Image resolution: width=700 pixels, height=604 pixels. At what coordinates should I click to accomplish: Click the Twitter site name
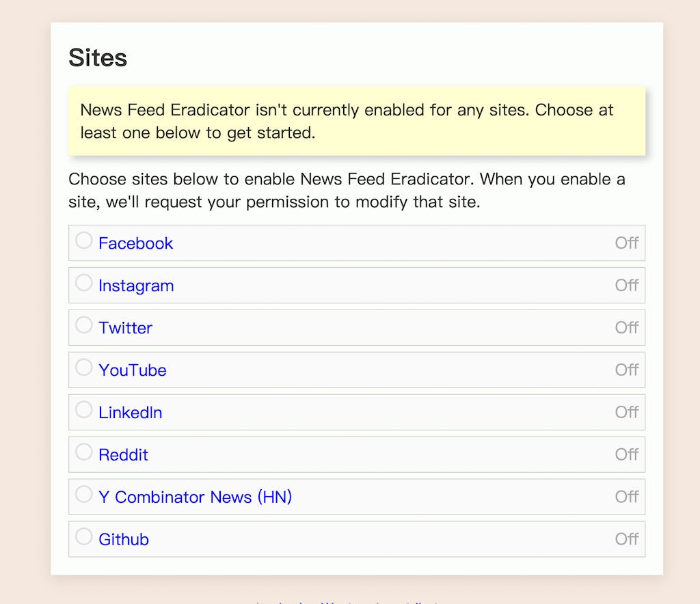[x=125, y=328]
